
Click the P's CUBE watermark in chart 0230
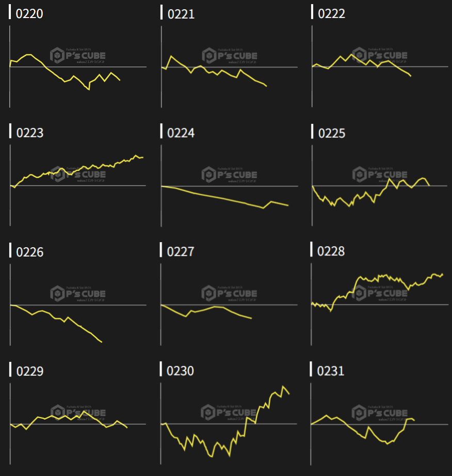coord(229,412)
